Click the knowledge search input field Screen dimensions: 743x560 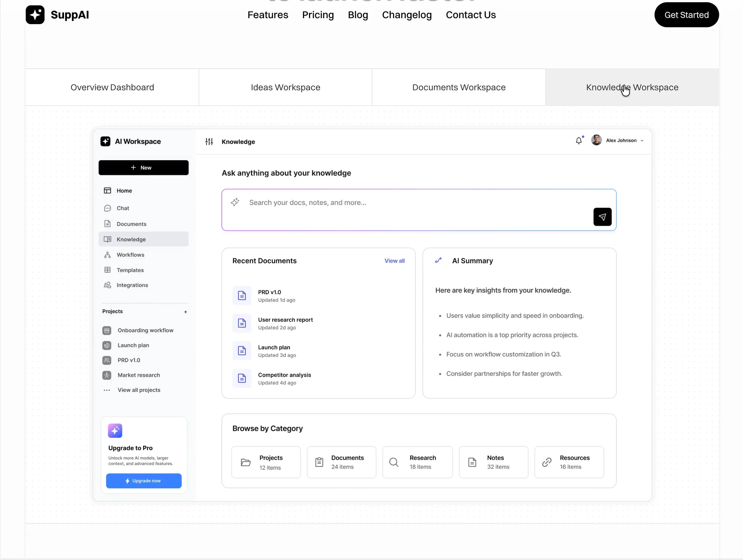(419, 209)
